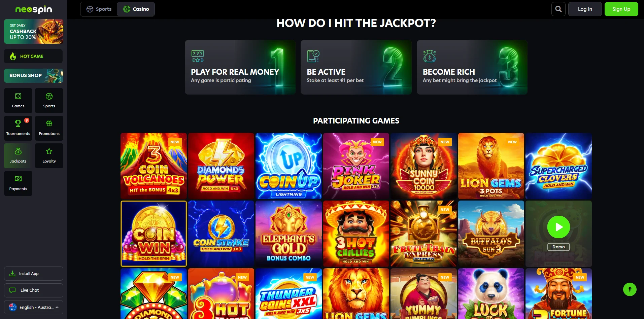The width and height of the screenshot is (644, 319).
Task: Open Tournaments with notification badge
Action: [x=18, y=128]
